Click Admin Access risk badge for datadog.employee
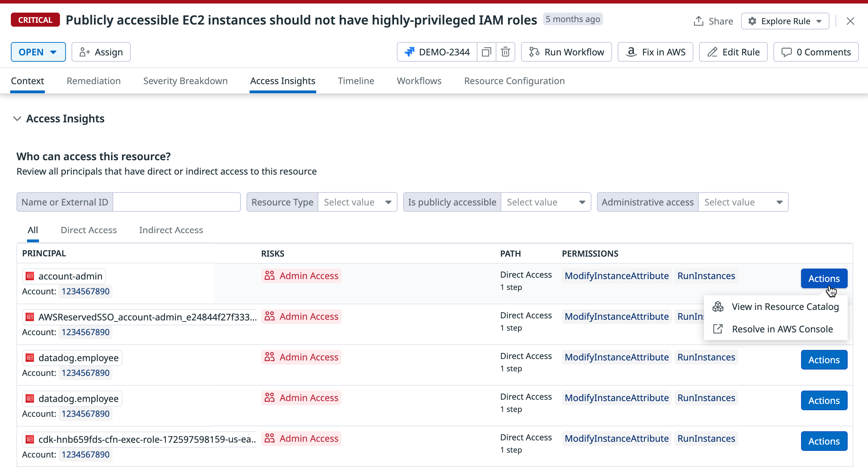Viewport: 868px width, 467px height. point(301,357)
